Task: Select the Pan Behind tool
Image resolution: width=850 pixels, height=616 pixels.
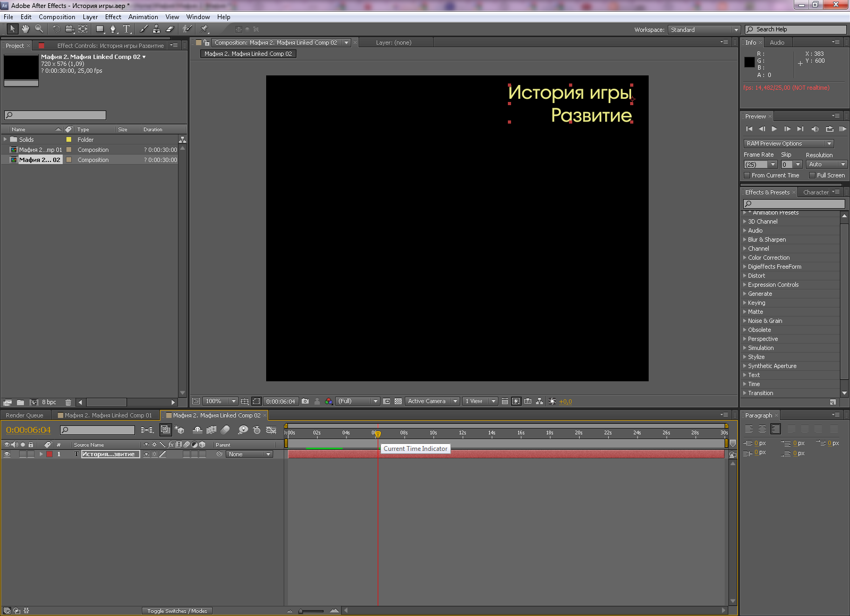Action: coord(83,29)
